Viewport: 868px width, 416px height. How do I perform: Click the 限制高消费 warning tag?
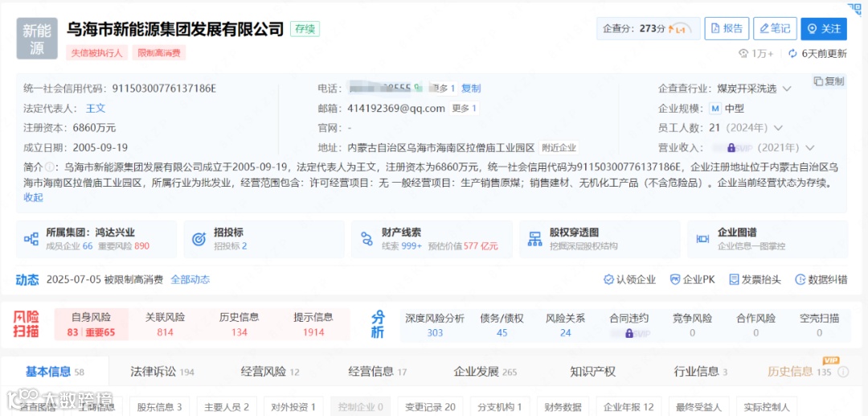coord(158,52)
